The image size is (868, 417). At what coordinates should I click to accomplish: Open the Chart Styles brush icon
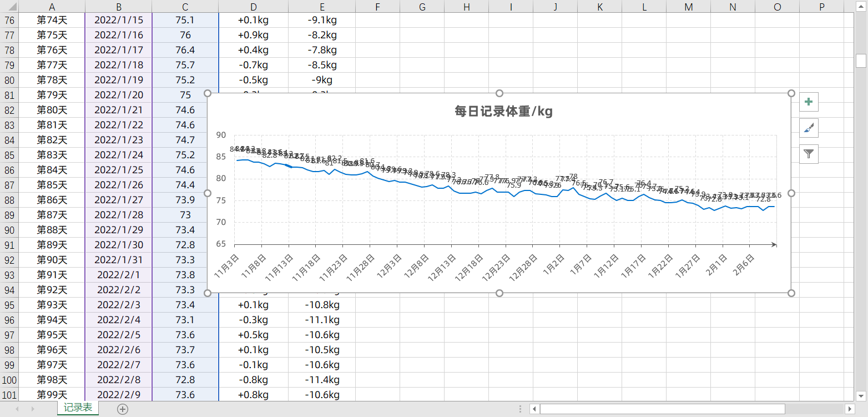tap(809, 128)
